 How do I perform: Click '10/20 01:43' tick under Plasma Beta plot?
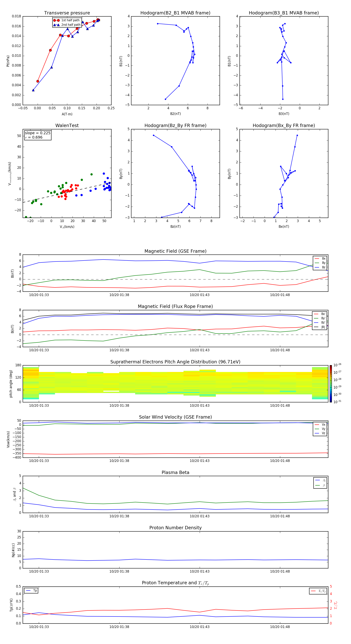click(199, 516)
